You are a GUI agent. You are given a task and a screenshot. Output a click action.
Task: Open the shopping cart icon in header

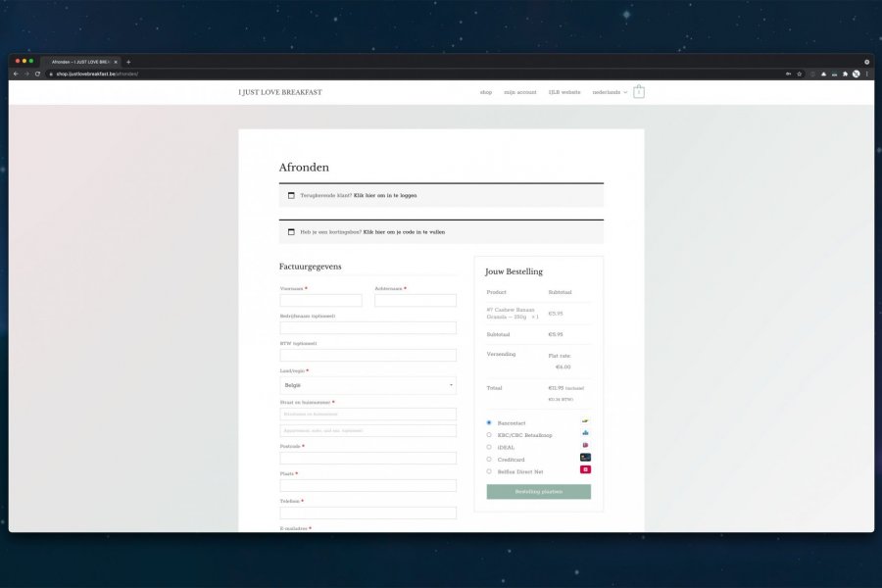click(639, 92)
